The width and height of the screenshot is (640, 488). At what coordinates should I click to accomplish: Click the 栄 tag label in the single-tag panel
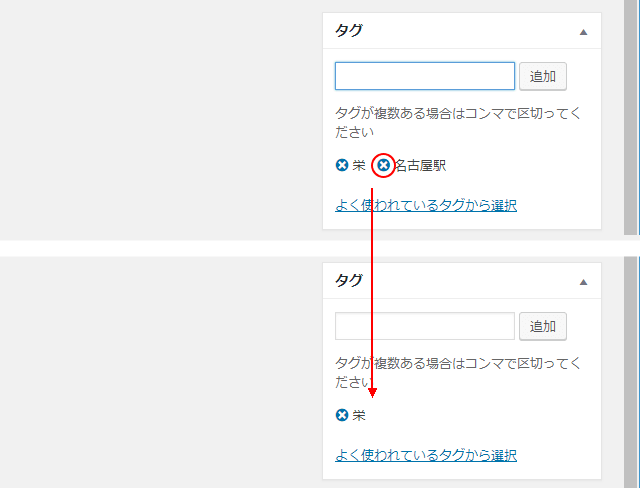pyautogui.click(x=359, y=415)
